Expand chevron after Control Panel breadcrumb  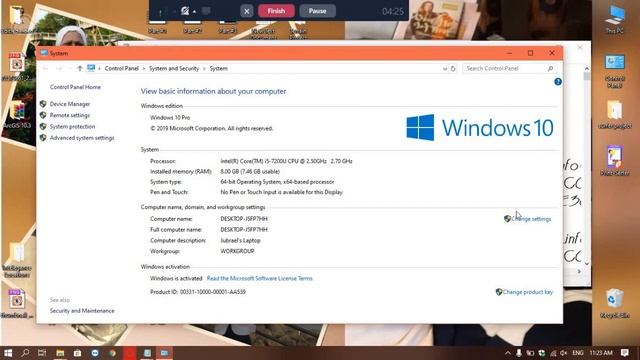(x=144, y=69)
